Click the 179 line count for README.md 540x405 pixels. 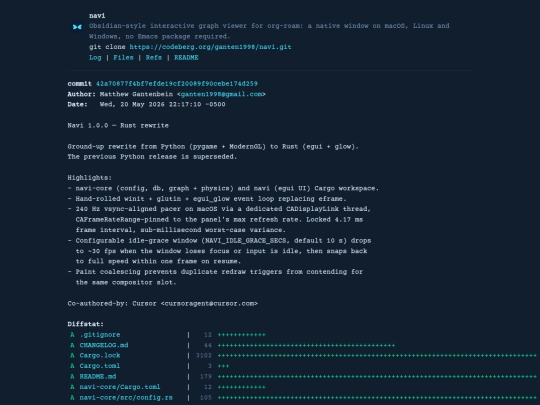[206, 376]
